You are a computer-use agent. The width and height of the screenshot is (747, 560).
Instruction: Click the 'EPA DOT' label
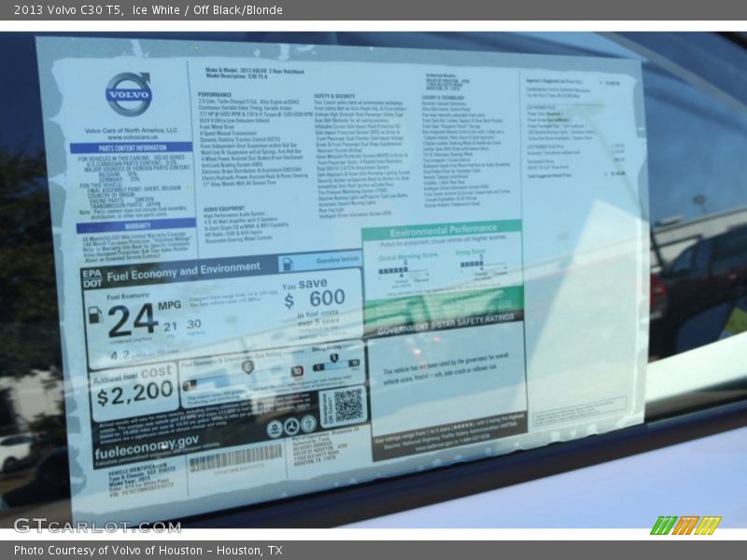tap(92, 278)
